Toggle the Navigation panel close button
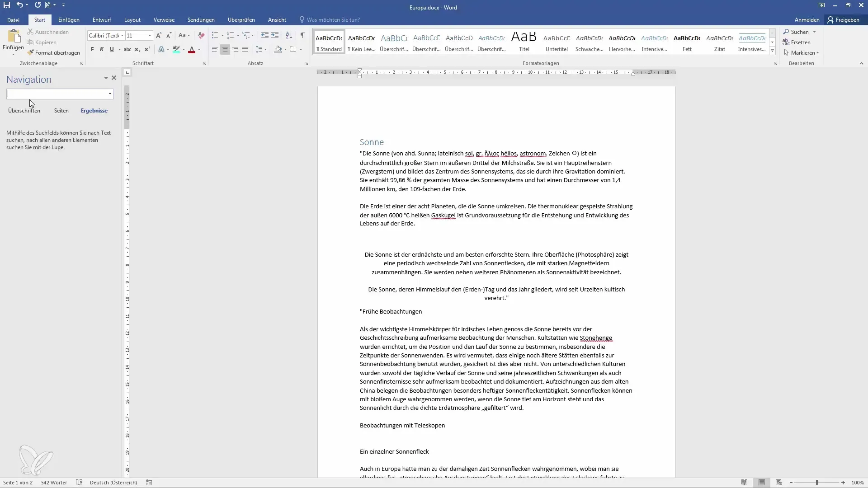Viewport: 868px width, 488px height. [x=113, y=78]
